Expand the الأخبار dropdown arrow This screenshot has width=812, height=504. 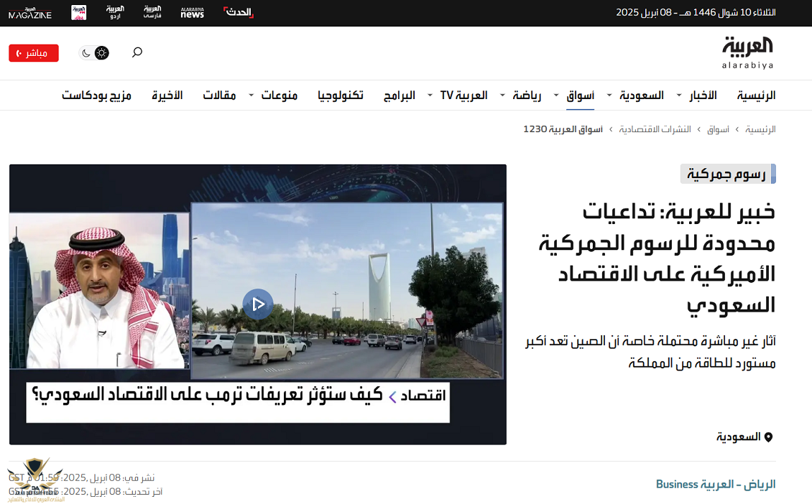pyautogui.click(x=679, y=95)
